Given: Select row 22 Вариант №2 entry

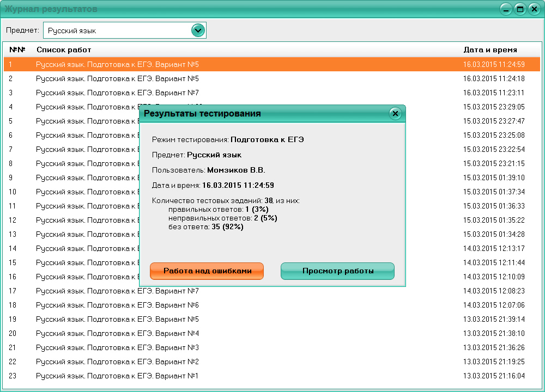Looking at the screenshot, I should tap(272, 362).
